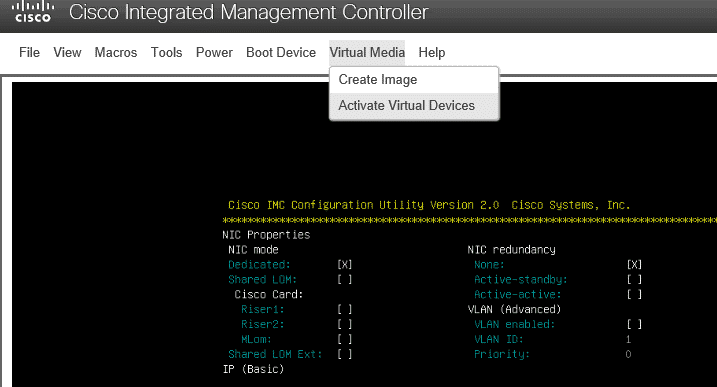
Task: Click the Priority label
Action: (502, 354)
